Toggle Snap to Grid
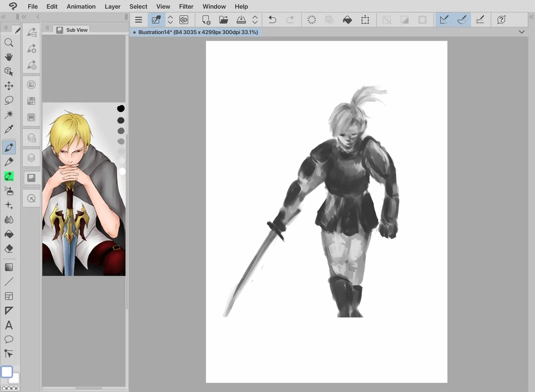This screenshot has width=535, height=392. [x=480, y=20]
